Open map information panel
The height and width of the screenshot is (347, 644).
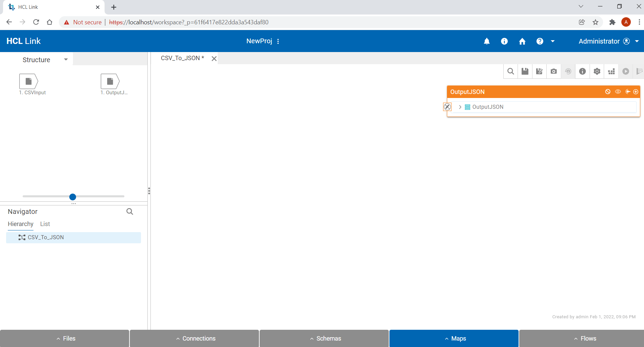582,71
